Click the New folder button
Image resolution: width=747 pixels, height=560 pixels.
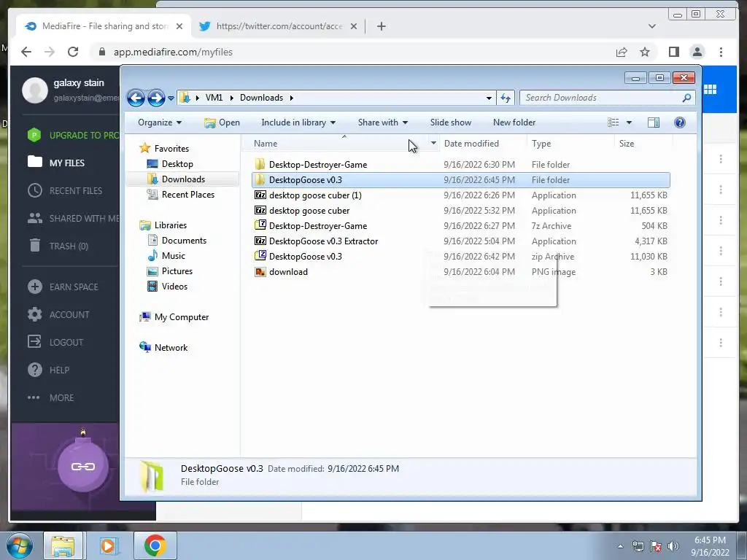coord(514,122)
